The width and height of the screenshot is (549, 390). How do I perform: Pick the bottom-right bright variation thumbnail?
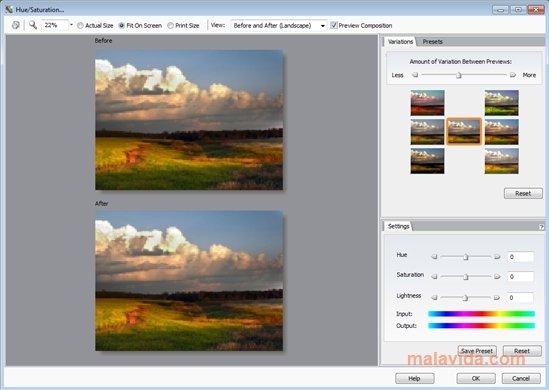[x=501, y=161]
